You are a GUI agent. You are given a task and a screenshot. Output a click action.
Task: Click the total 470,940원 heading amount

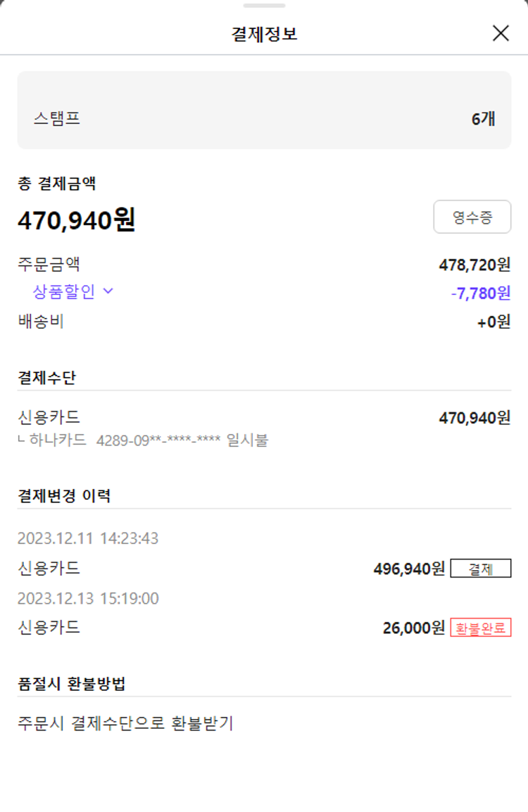click(77, 220)
